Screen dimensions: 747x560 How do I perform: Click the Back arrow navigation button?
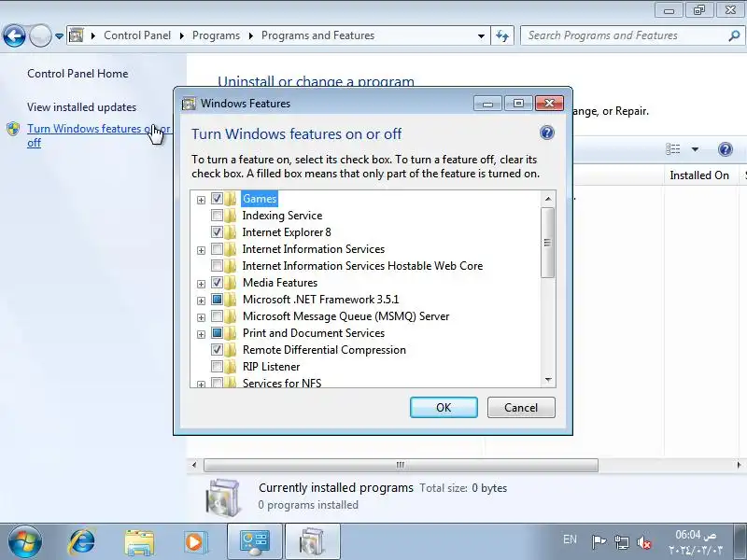[14, 36]
